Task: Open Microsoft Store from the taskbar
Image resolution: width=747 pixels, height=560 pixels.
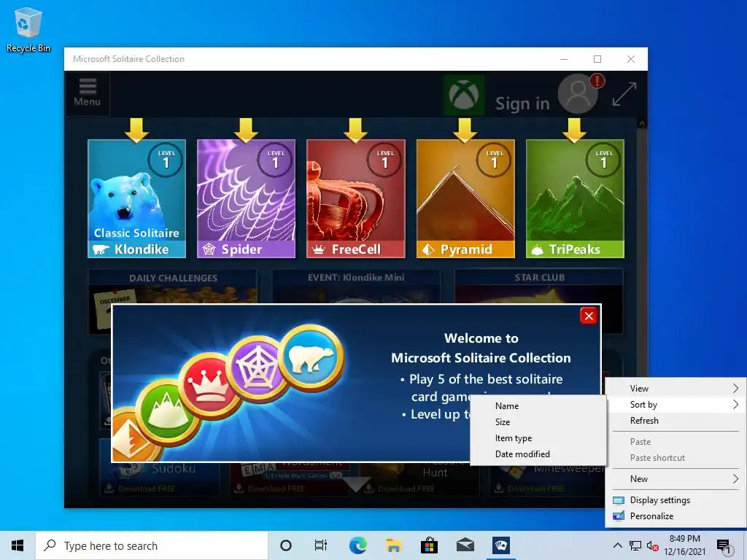Action: click(x=429, y=545)
